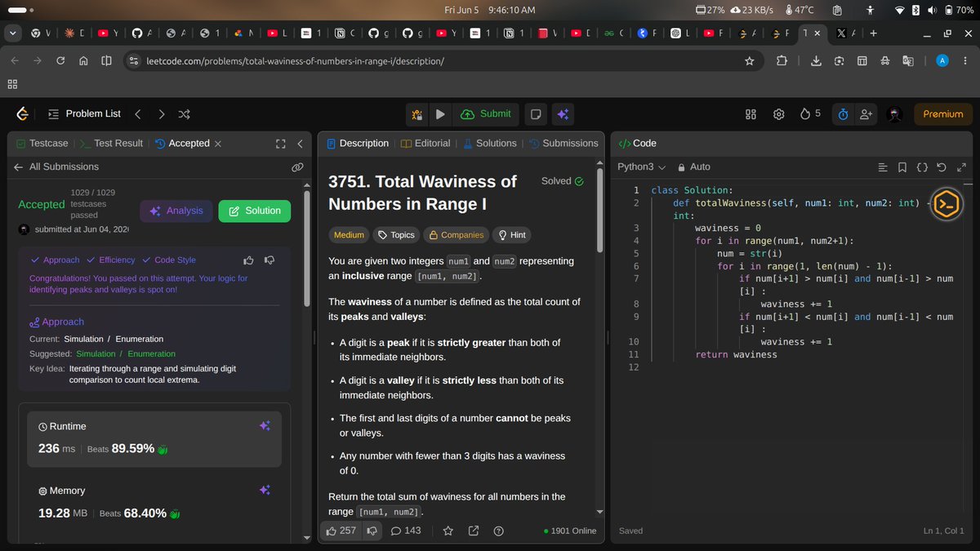Expand the code editor fullscreen

tap(960, 167)
